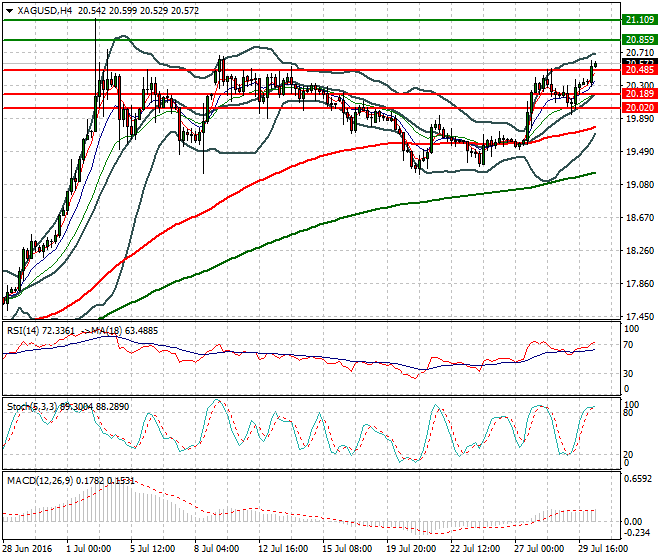This screenshot has height=560, width=660.
Task: Click the 0.6592 MACD scale value
Action: click(638, 479)
